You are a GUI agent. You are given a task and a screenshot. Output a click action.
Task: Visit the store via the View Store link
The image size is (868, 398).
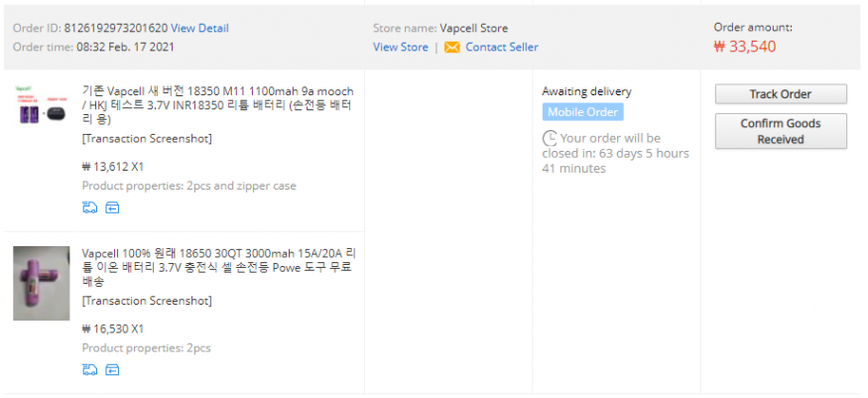tap(400, 48)
